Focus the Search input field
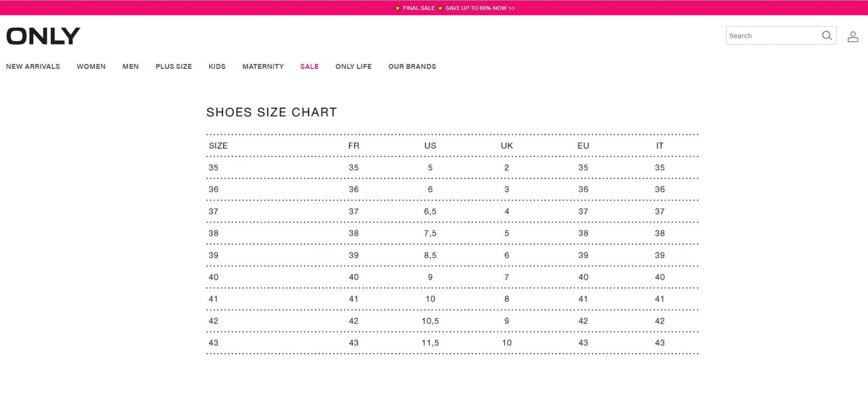 tap(772, 36)
